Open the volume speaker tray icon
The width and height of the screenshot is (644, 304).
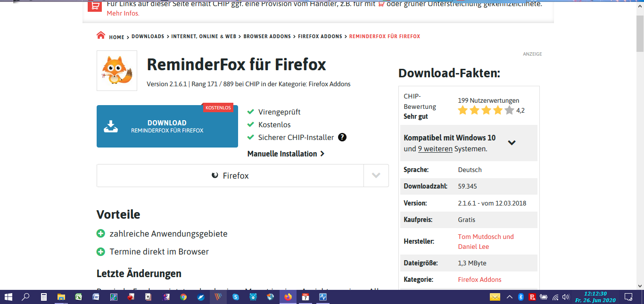(x=566, y=297)
